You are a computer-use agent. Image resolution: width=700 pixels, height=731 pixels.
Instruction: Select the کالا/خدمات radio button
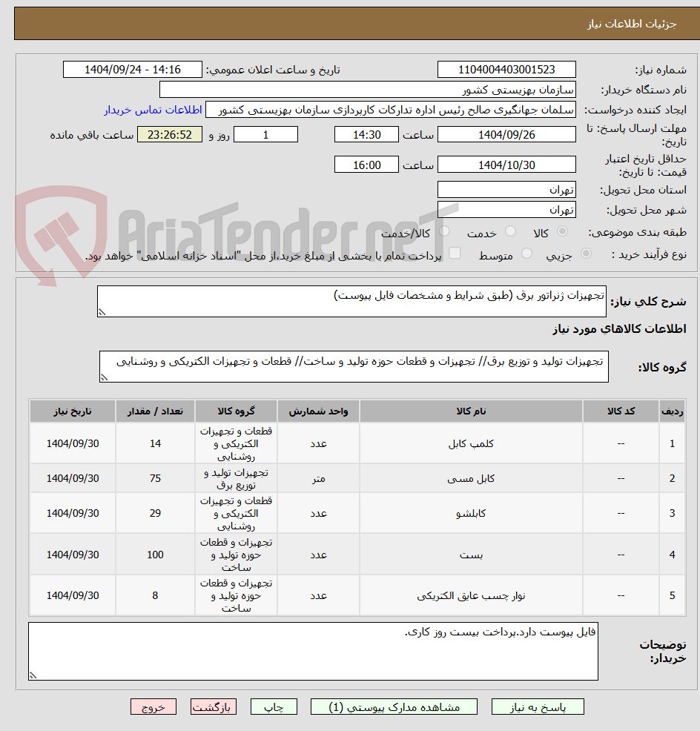(x=444, y=231)
